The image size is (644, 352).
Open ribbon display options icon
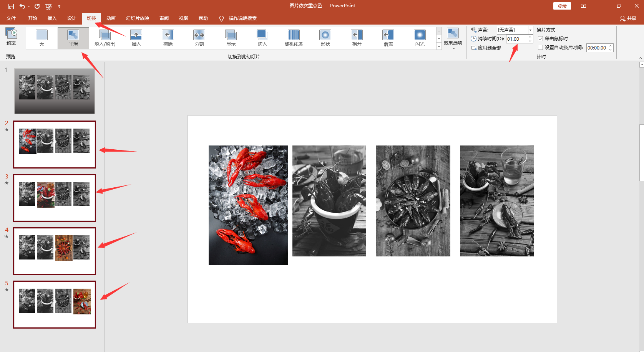coord(583,6)
